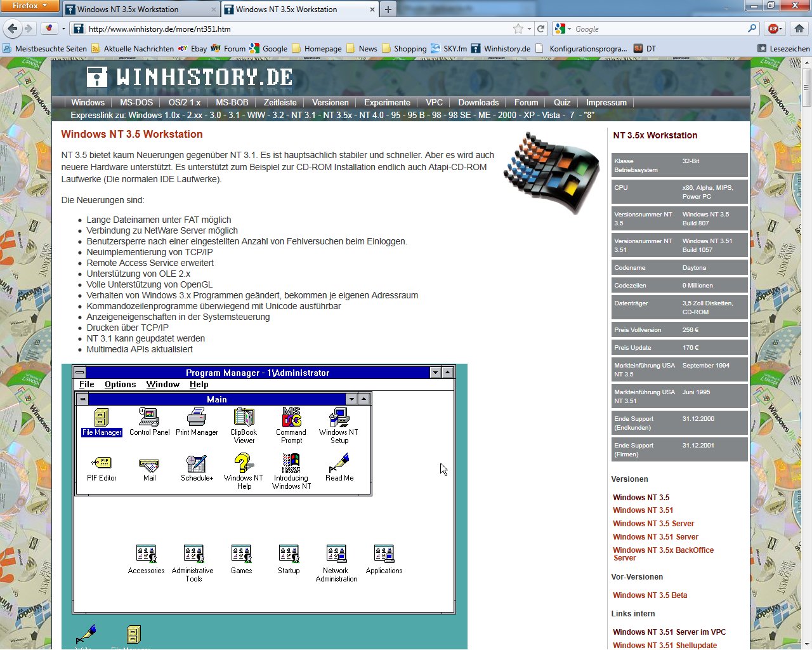
Task: Click the Adblock Plus toolbar icon
Action: pos(773,29)
